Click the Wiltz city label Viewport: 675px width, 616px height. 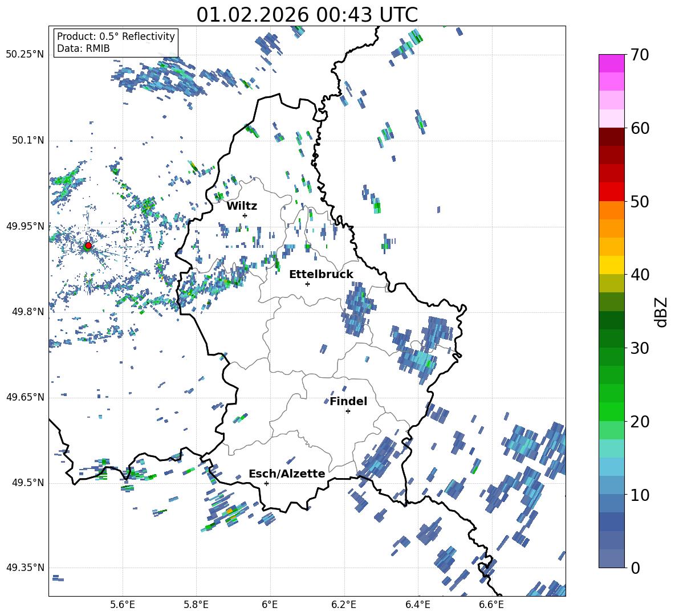[242, 206]
